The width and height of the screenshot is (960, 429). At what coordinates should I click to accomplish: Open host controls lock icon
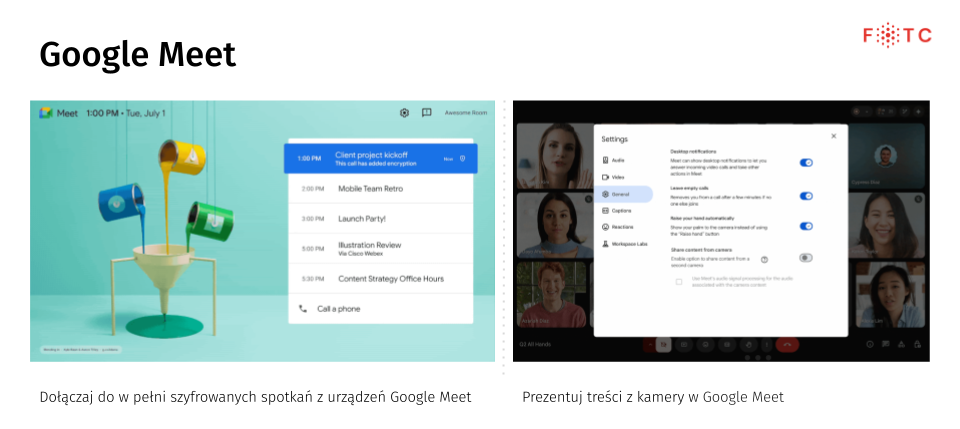click(917, 345)
